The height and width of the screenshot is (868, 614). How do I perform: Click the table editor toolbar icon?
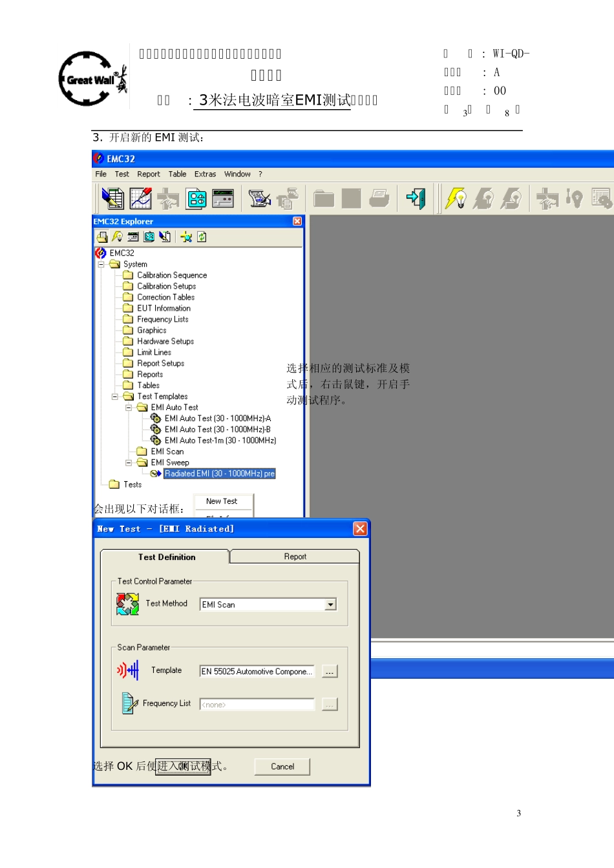[112, 198]
